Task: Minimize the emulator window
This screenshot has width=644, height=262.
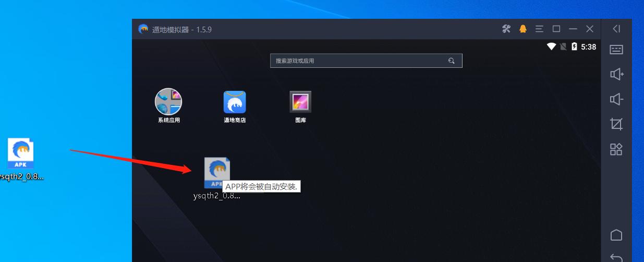Action: click(x=573, y=29)
